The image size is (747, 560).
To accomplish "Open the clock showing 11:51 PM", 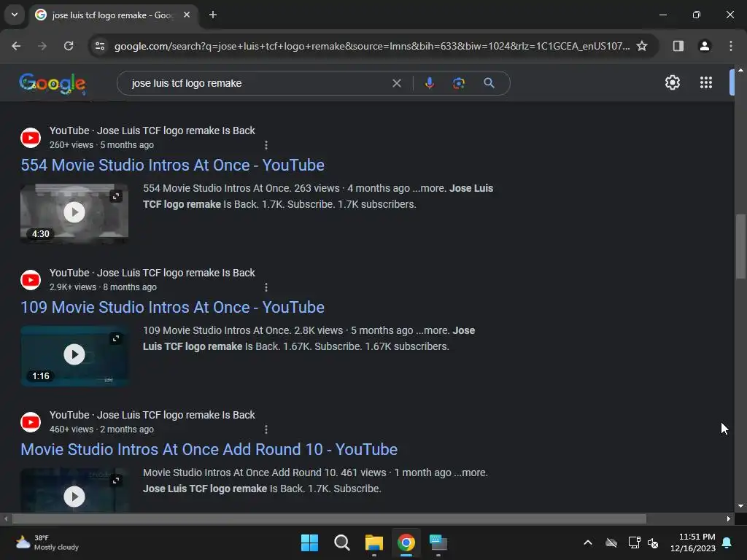I will point(693,542).
